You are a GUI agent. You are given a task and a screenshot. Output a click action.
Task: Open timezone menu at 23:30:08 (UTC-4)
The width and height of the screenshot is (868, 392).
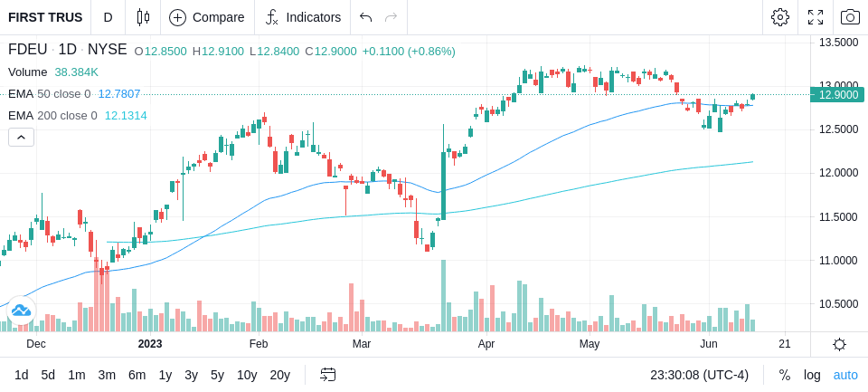pyautogui.click(x=699, y=376)
